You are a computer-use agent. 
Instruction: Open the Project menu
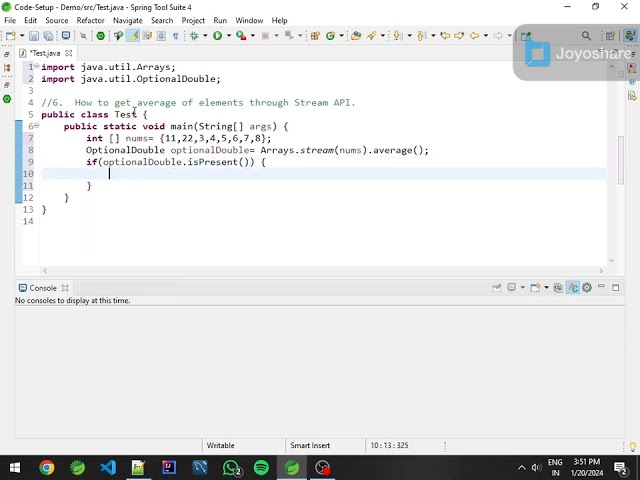pyautogui.click(x=193, y=20)
